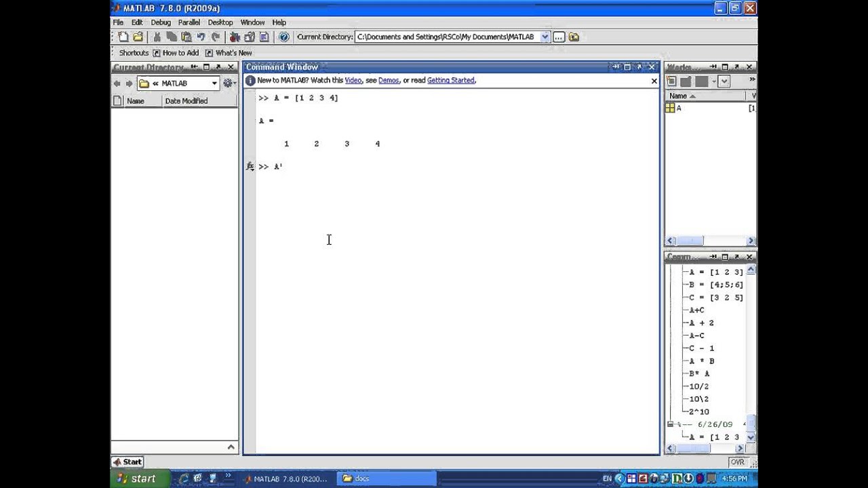The height and width of the screenshot is (488, 868).
Task: Click the MATLAB Start button
Action: pyautogui.click(x=127, y=462)
